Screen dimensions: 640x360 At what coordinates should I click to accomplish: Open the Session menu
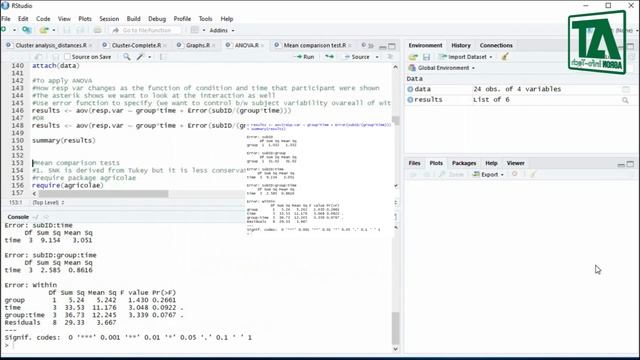(109, 19)
